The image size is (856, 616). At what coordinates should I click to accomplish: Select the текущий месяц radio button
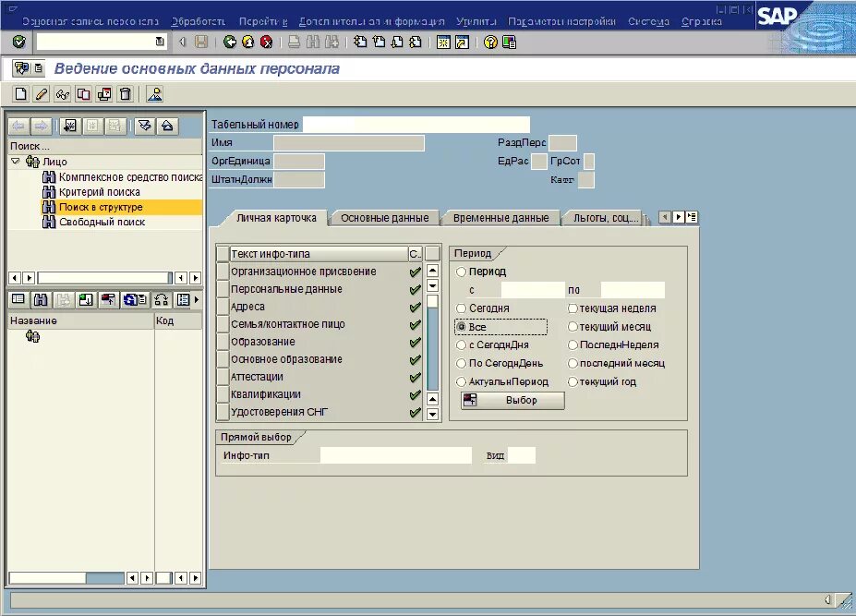coord(573,327)
